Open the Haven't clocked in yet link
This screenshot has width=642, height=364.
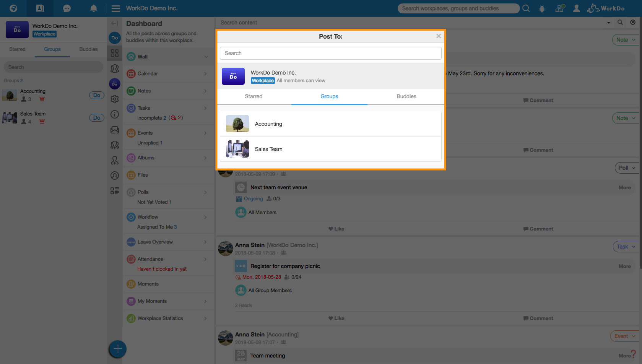(x=162, y=269)
